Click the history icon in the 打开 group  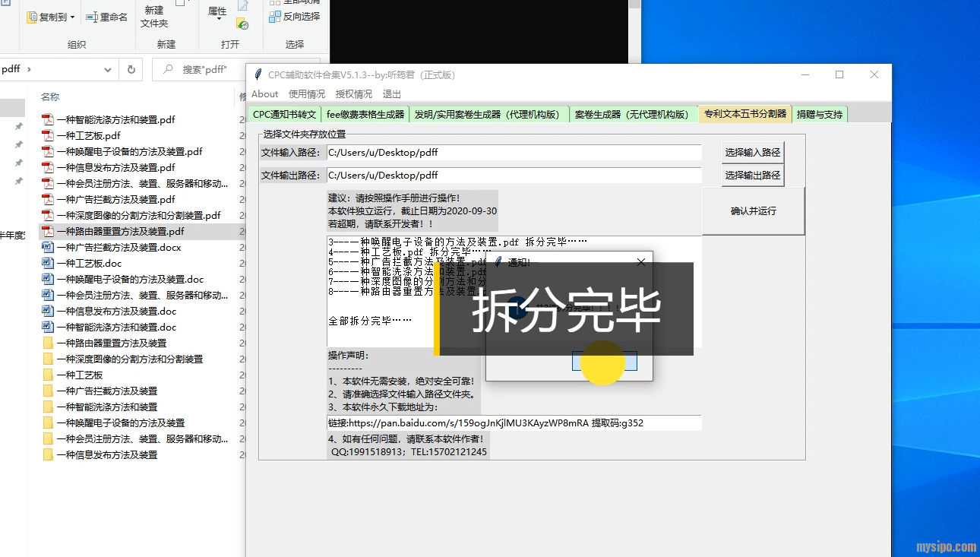point(242,24)
